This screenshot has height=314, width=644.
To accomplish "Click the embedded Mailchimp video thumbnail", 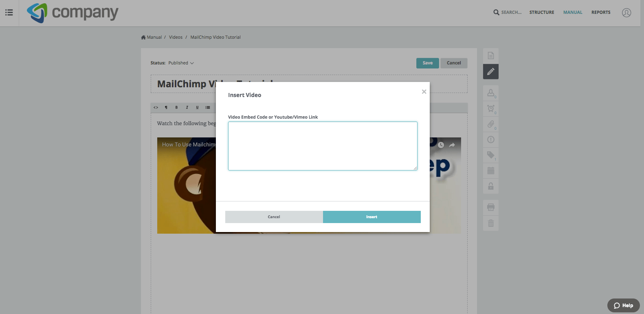I will coord(187,186).
